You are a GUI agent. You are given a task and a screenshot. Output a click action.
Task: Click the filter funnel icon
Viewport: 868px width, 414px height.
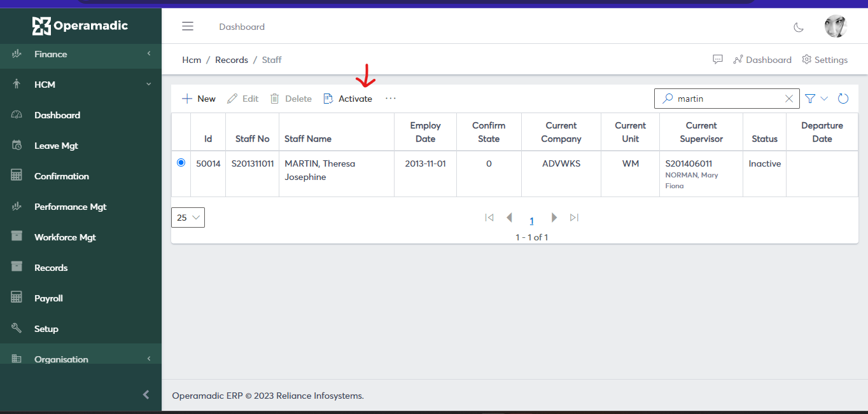(x=810, y=99)
